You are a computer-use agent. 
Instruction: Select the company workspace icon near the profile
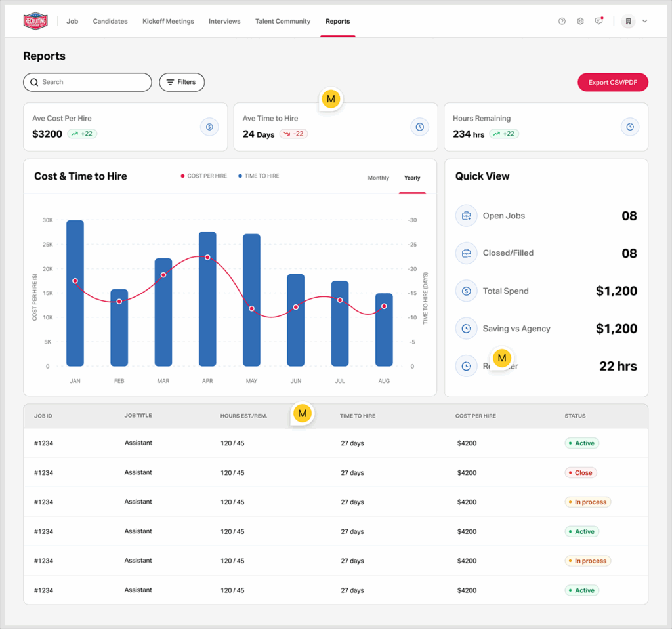pyautogui.click(x=627, y=21)
